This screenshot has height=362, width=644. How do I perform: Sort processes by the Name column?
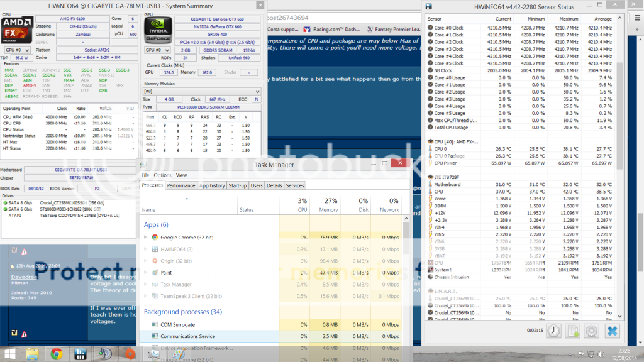[x=189, y=205]
